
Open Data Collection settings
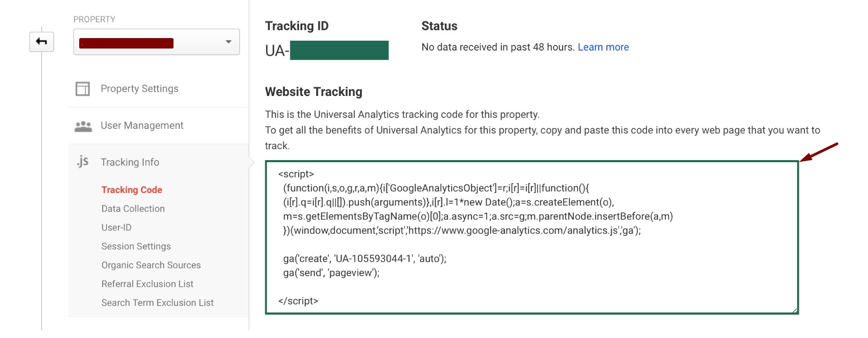pyautogui.click(x=133, y=209)
